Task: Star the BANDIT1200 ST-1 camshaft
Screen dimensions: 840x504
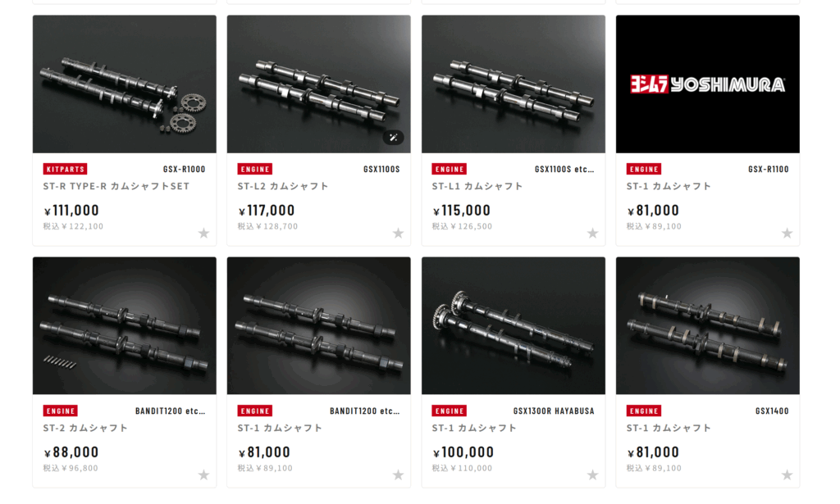Action: (x=398, y=475)
